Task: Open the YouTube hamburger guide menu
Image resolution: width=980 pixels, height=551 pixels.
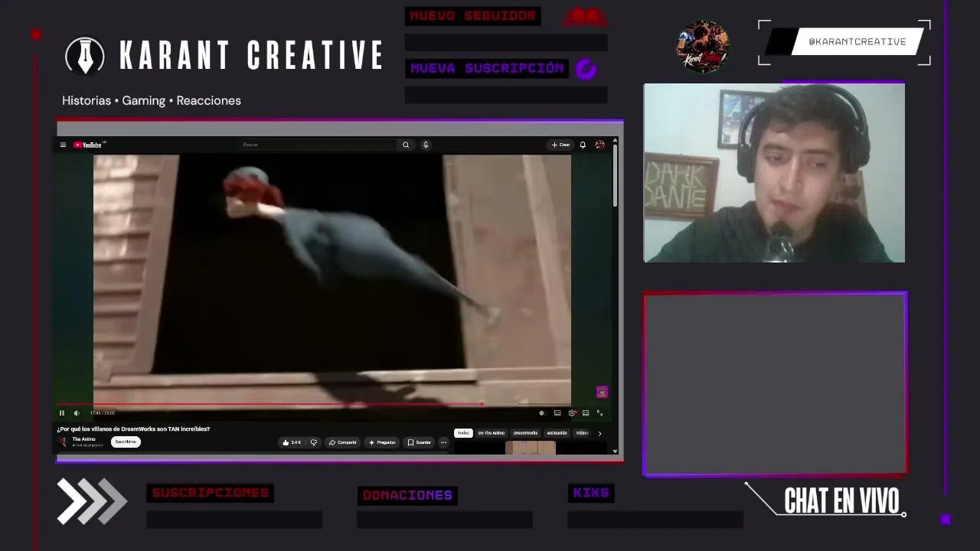Action: pos(63,145)
